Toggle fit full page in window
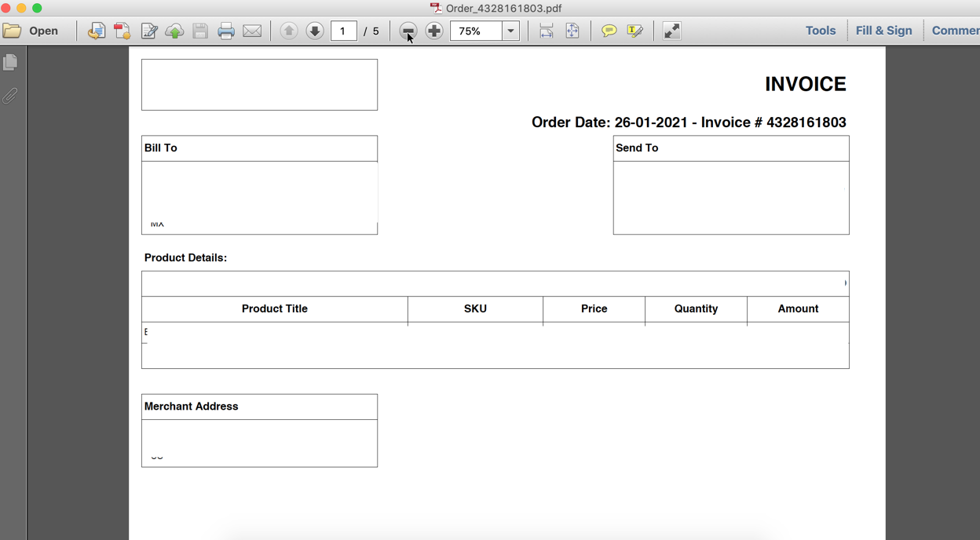 [x=572, y=31]
